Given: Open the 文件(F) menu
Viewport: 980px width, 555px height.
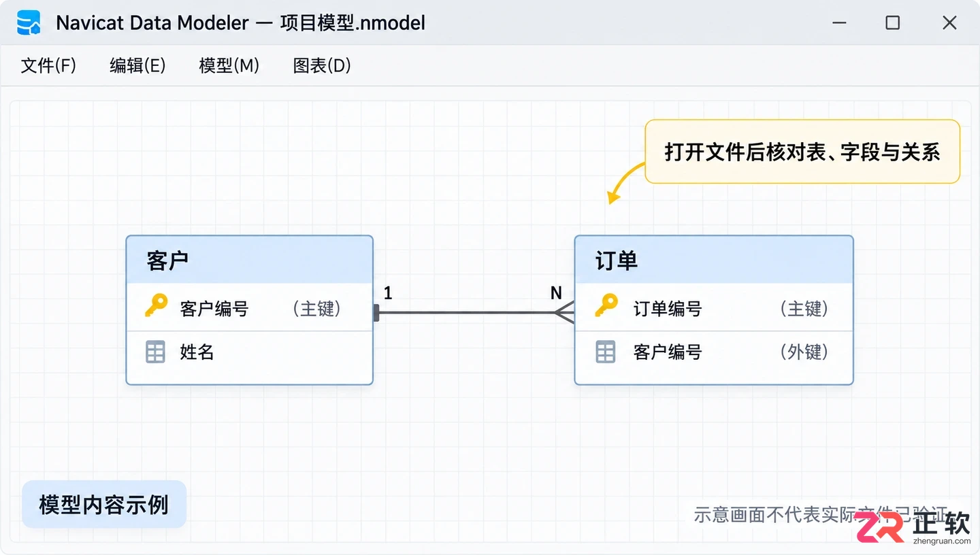Looking at the screenshot, I should point(48,65).
